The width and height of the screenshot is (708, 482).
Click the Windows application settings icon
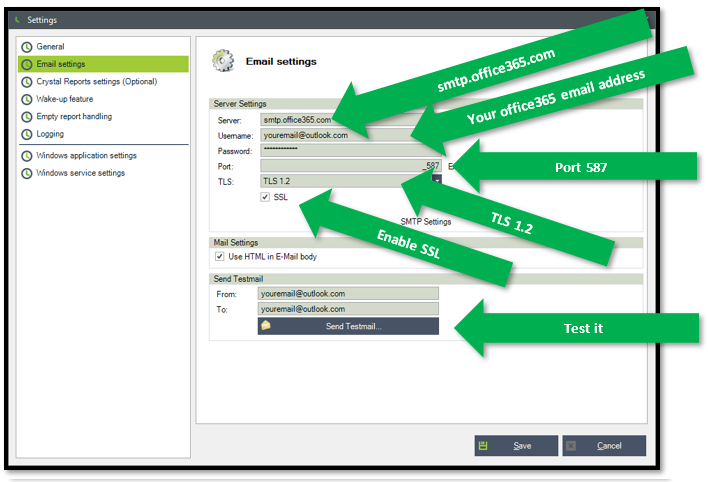tap(27, 156)
